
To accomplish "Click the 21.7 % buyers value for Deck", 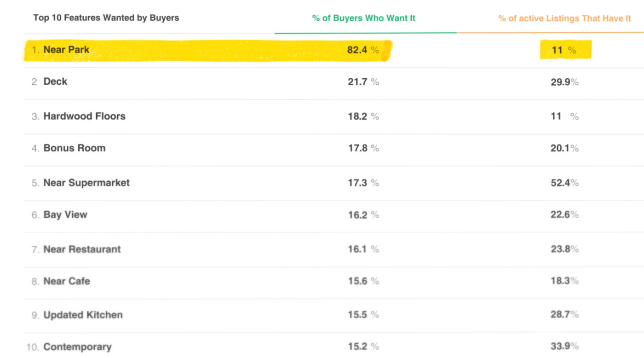I will (x=363, y=82).
